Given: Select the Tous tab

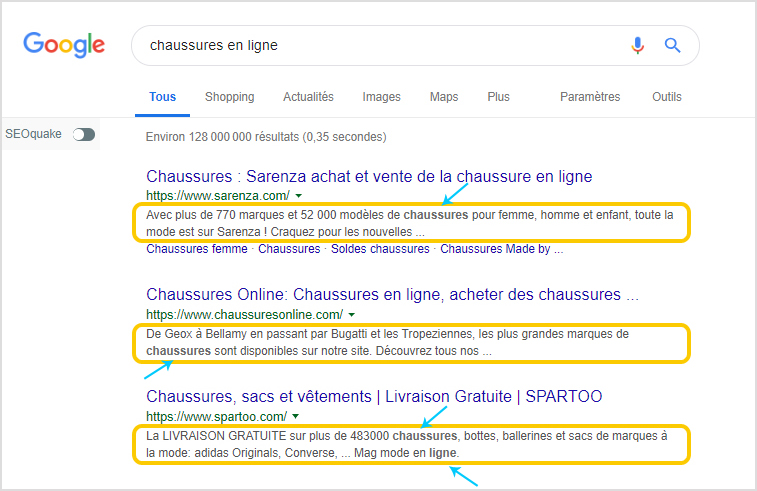Looking at the screenshot, I should tap(162, 97).
